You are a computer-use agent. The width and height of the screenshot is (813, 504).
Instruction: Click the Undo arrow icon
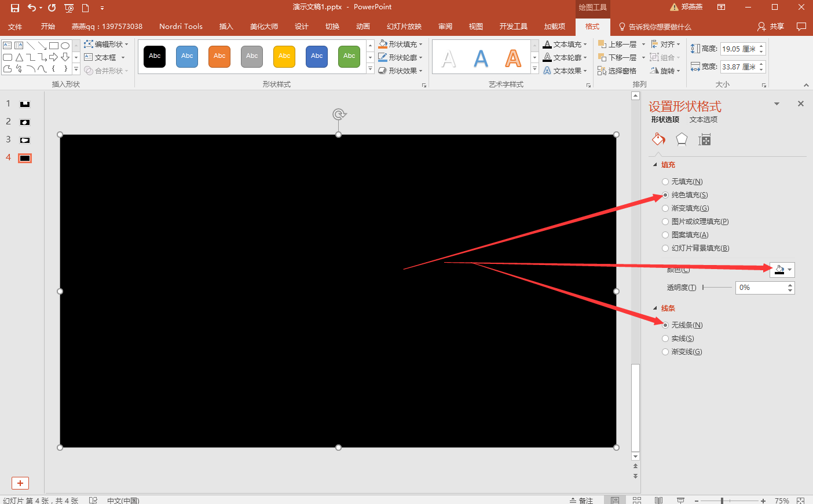(32, 8)
